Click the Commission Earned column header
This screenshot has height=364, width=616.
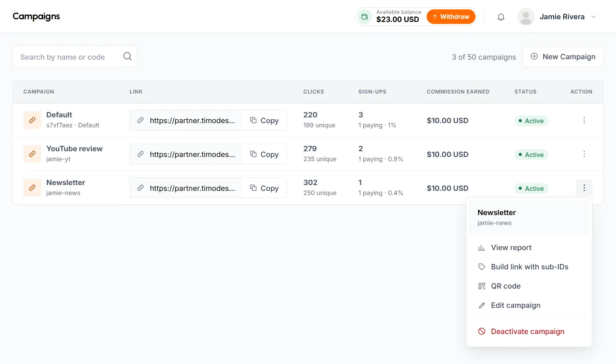click(x=458, y=92)
